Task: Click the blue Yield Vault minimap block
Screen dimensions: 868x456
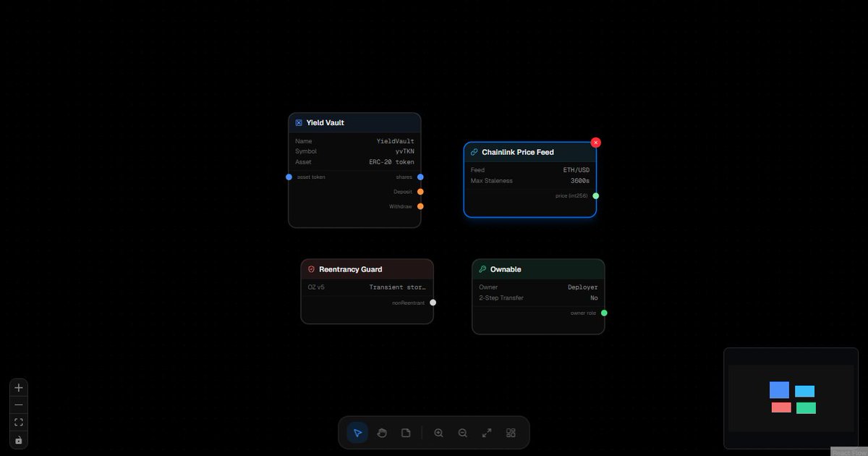Action: [x=779, y=390]
